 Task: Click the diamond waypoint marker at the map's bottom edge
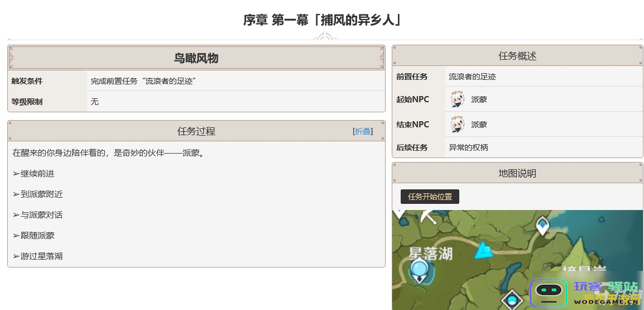[x=512, y=300]
